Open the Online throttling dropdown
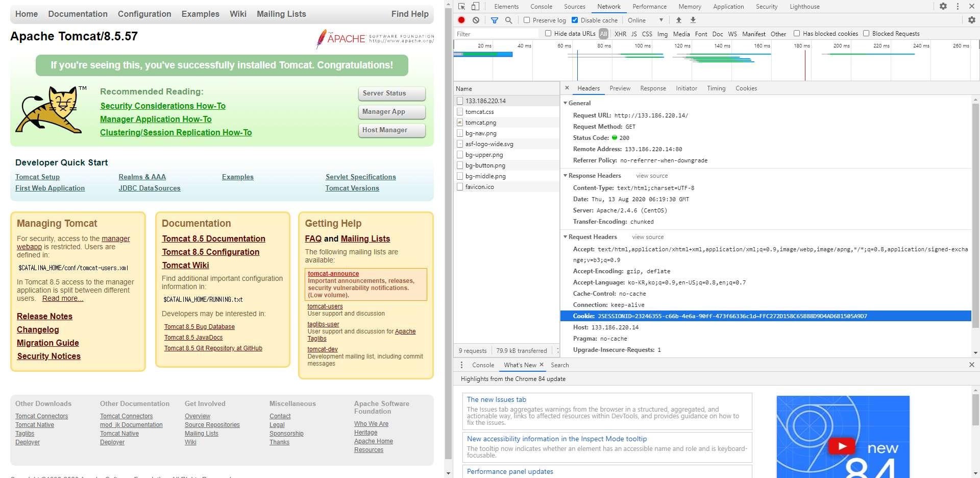The width and height of the screenshot is (980, 478). [646, 20]
